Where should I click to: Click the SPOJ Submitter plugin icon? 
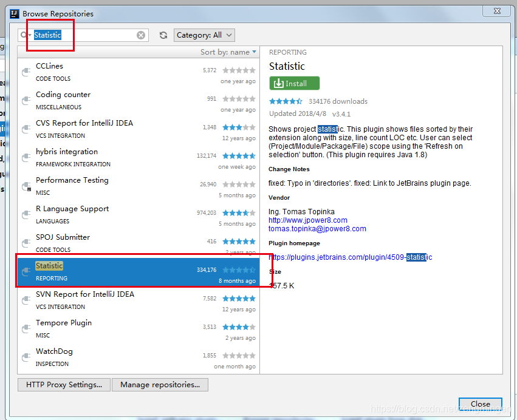coord(26,243)
